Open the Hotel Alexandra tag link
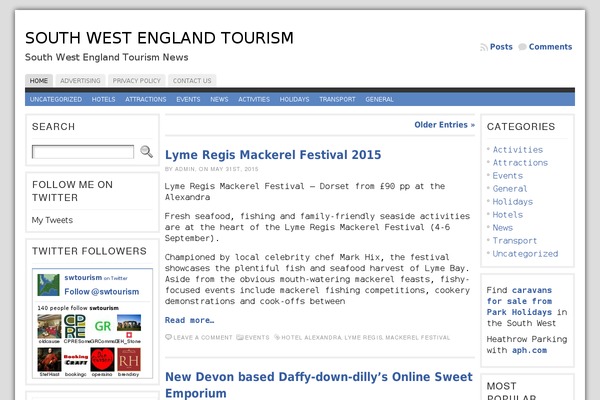 click(x=311, y=338)
